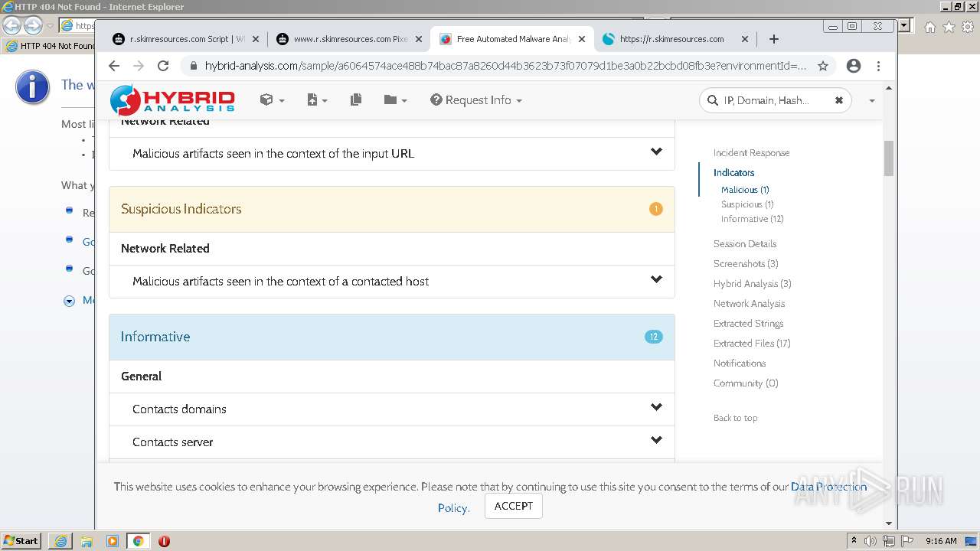980x551 pixels.
Task: Expand Malicious artifacts in input URL row
Action: pos(392,154)
